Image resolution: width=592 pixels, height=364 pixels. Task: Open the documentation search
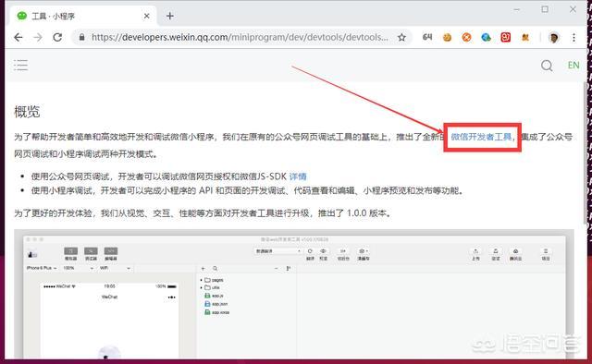(x=547, y=66)
